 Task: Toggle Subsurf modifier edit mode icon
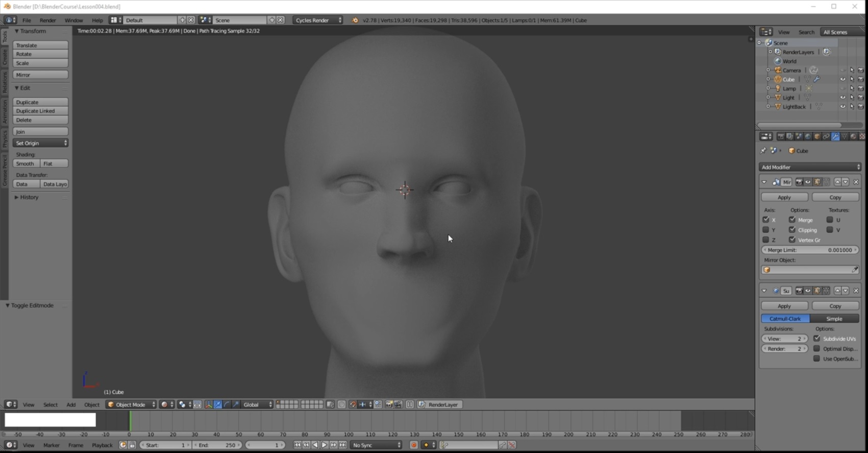[x=817, y=291]
